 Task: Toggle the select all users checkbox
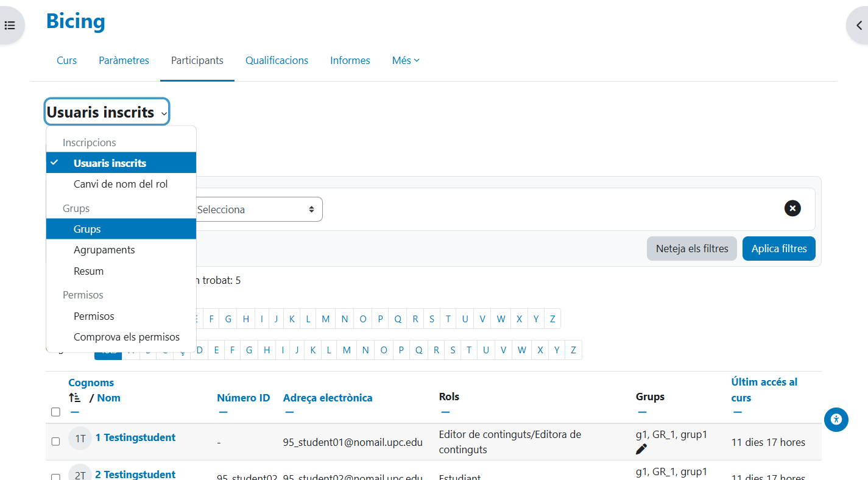55,412
